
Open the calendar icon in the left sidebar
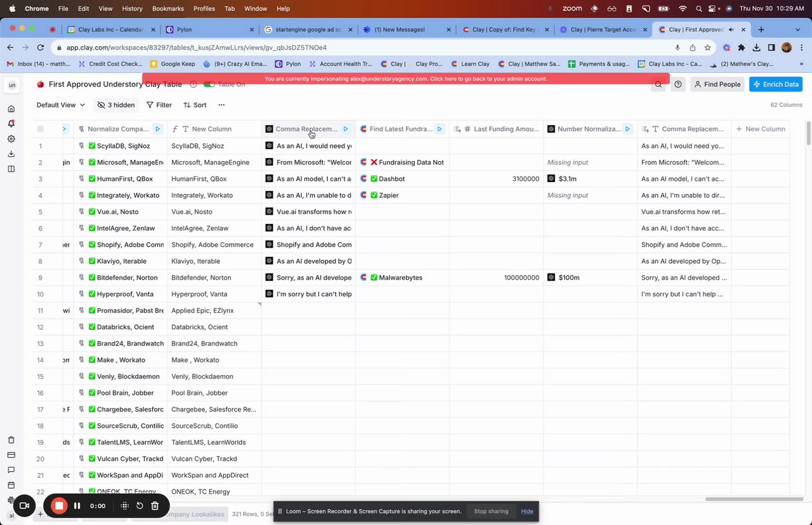pyautogui.click(x=11, y=486)
